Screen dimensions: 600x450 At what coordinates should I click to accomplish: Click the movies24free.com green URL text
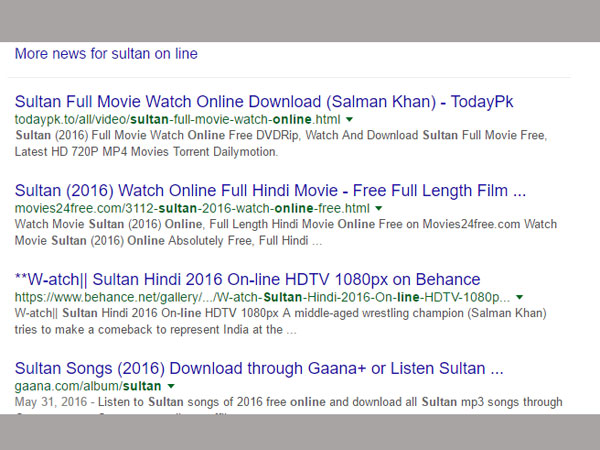192,208
